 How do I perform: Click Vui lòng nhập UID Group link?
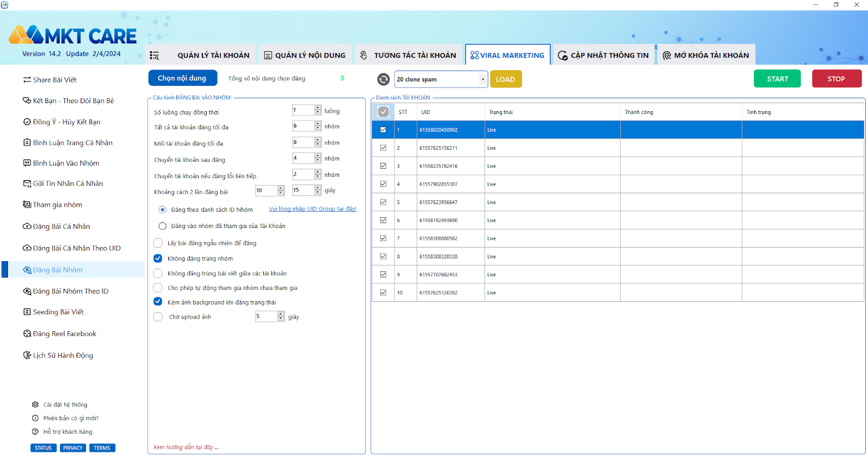pos(312,209)
